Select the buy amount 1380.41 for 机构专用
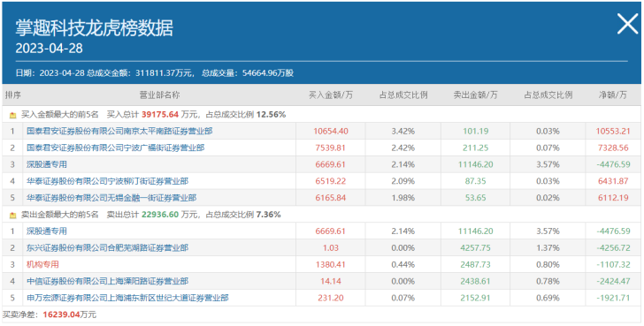 331,264
